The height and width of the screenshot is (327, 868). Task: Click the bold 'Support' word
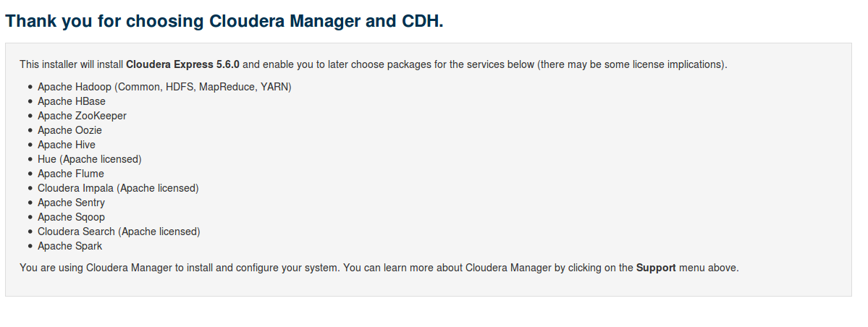656,268
